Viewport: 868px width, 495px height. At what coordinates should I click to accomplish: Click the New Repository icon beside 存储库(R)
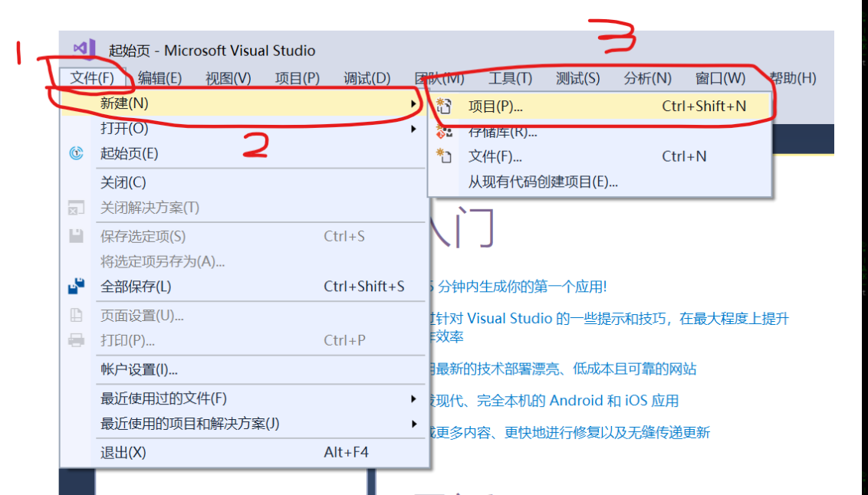tap(443, 132)
